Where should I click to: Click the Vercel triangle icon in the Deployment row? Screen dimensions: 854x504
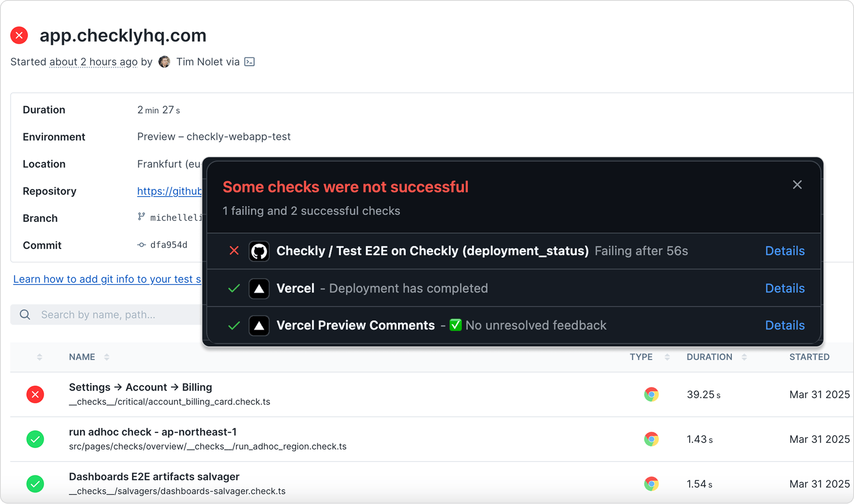[x=259, y=289]
